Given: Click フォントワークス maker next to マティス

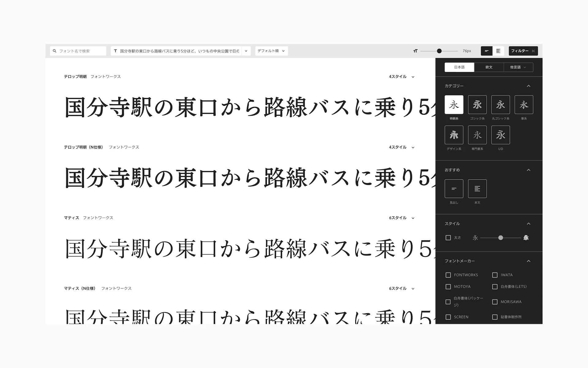Looking at the screenshot, I should pos(98,218).
